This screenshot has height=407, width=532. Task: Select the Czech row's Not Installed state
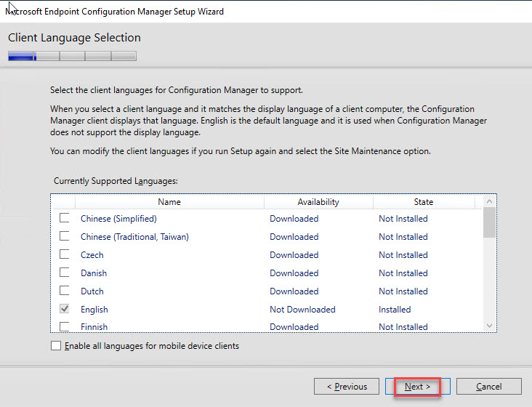[x=403, y=255]
